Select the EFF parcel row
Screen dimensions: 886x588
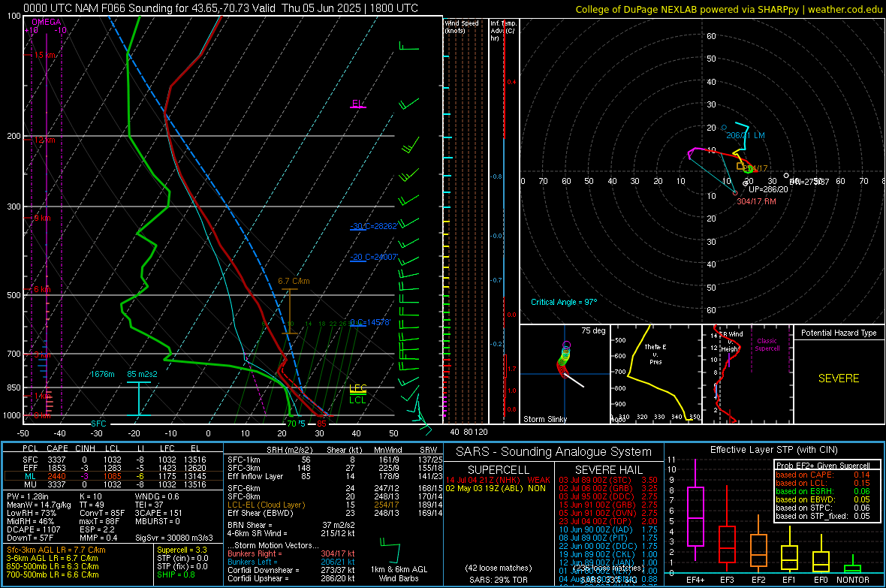point(114,468)
